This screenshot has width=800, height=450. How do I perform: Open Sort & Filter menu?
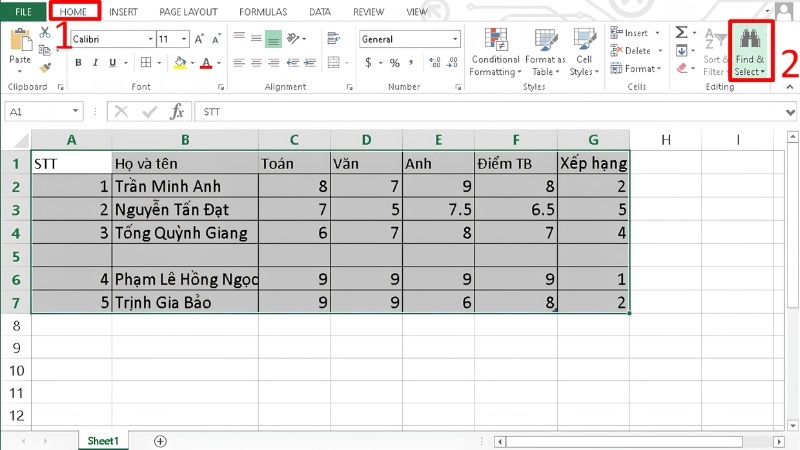715,52
